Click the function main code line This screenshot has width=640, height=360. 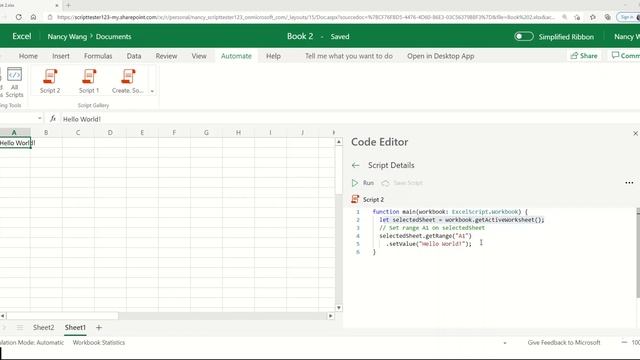[x=450, y=211]
